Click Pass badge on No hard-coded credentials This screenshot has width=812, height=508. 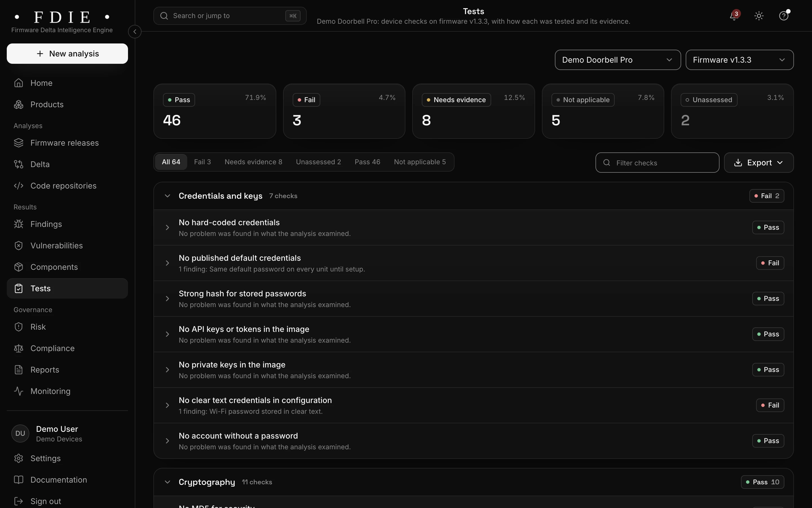coord(768,227)
